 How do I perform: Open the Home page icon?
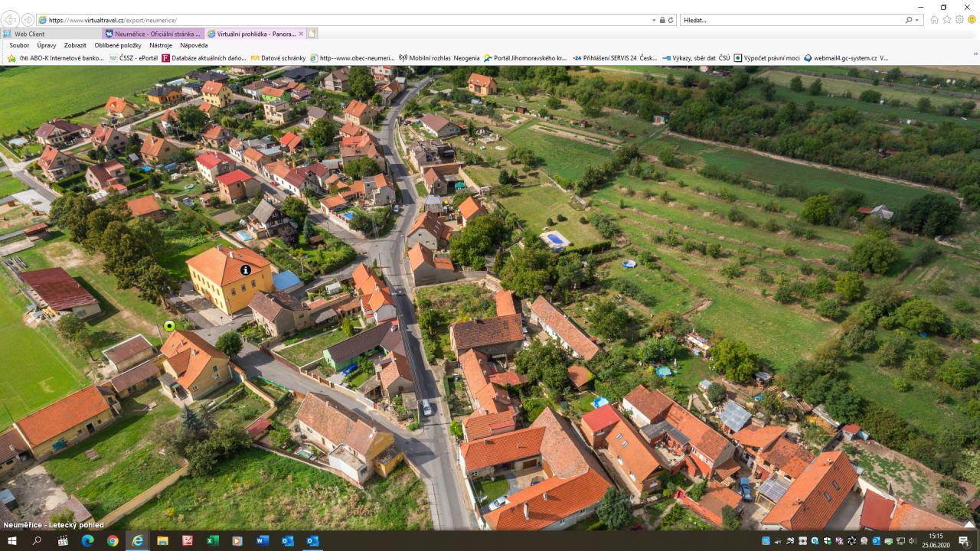click(x=934, y=20)
